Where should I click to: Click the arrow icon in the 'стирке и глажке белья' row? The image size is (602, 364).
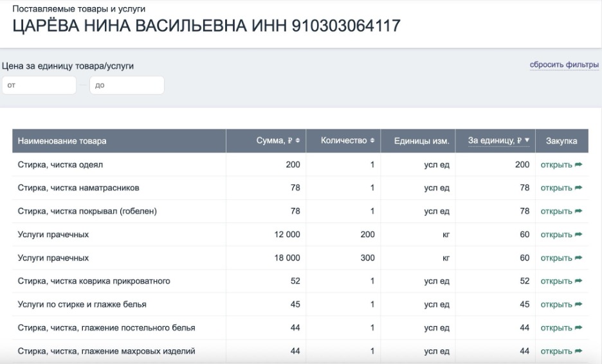coord(578,305)
